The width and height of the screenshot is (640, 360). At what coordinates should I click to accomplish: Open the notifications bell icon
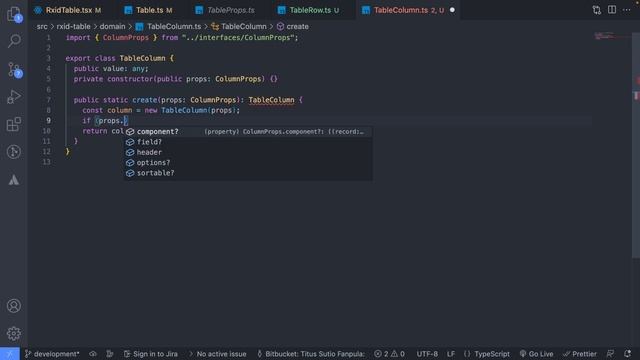627,354
